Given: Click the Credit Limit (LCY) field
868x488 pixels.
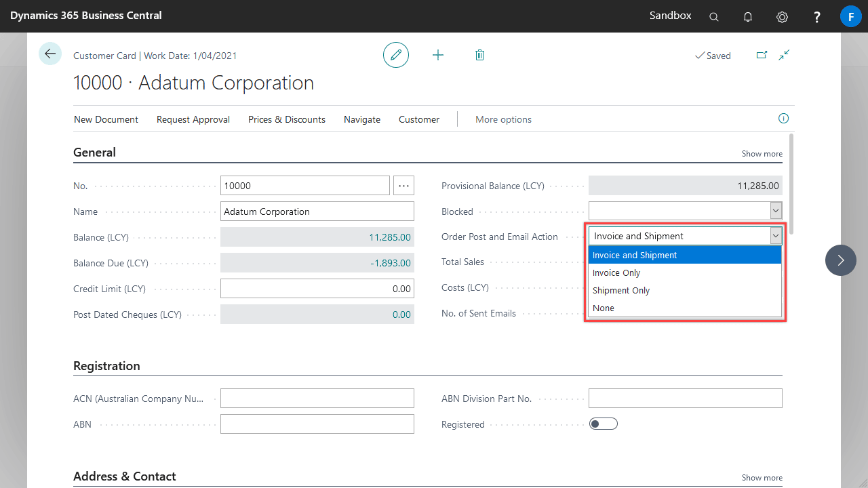Looking at the screenshot, I should (x=317, y=289).
